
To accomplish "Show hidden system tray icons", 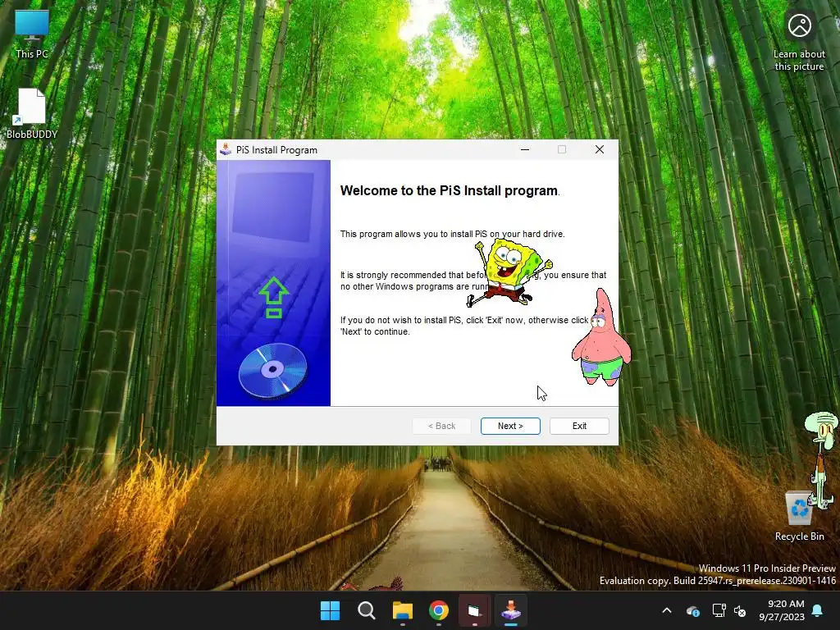I will pyautogui.click(x=666, y=610).
